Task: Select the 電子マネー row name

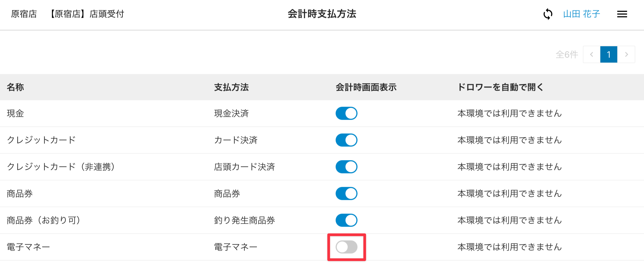Action: (28, 247)
